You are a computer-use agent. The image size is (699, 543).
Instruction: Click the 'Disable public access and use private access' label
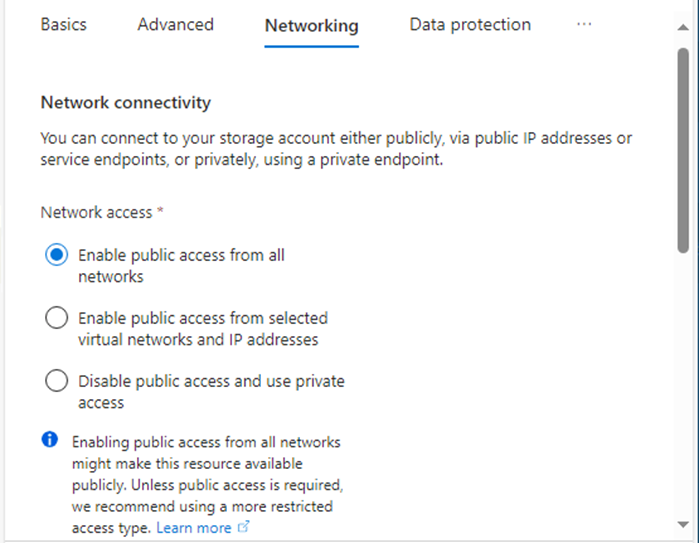tap(211, 392)
